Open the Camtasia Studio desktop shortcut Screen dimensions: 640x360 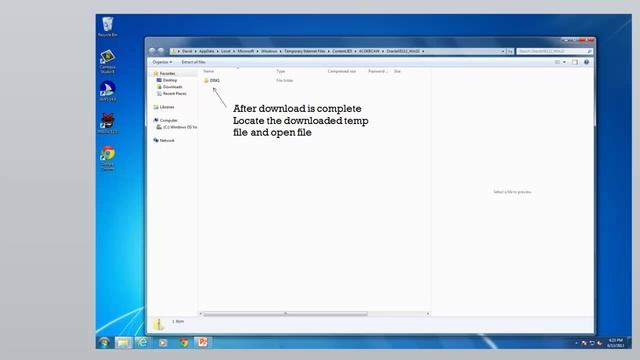point(108,62)
